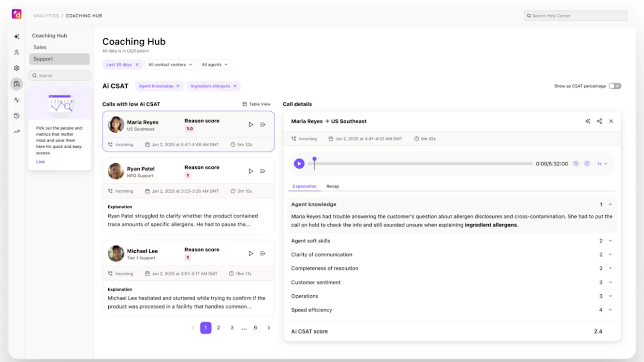The width and height of the screenshot is (644, 362).
Task: Collapse the Agent knowledge section
Action: [x=610, y=204]
